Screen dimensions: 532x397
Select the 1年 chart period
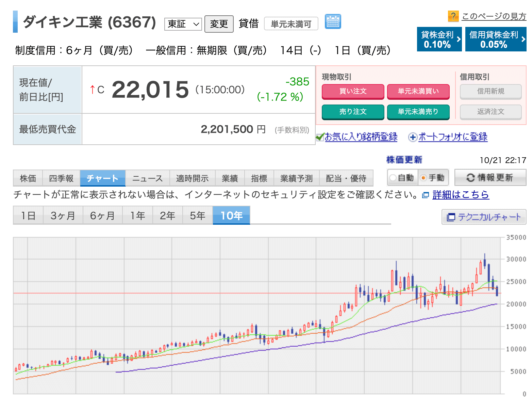[x=138, y=215]
